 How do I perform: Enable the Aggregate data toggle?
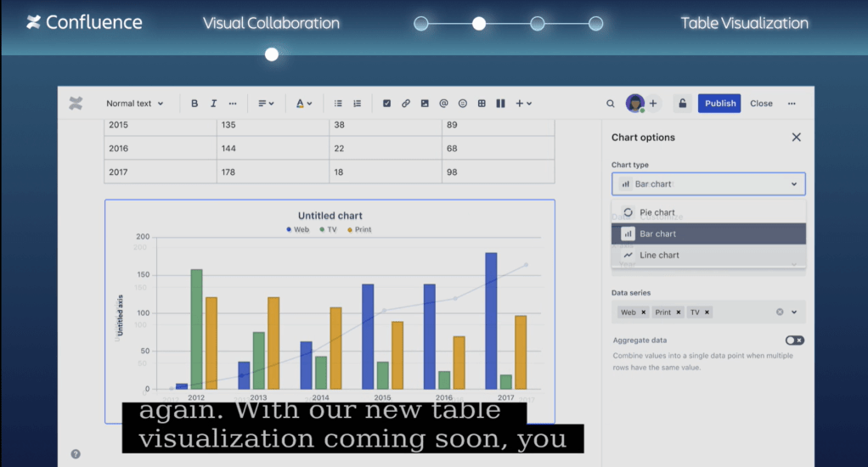pyautogui.click(x=794, y=340)
